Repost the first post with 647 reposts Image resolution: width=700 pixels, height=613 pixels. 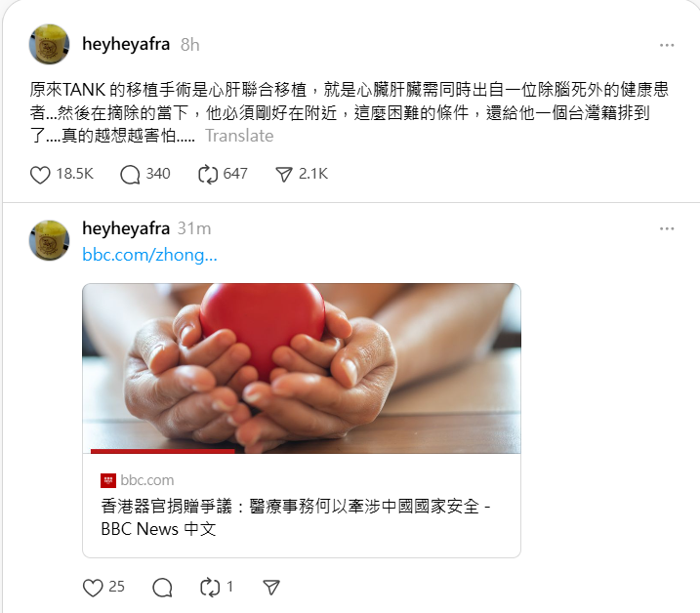(208, 174)
